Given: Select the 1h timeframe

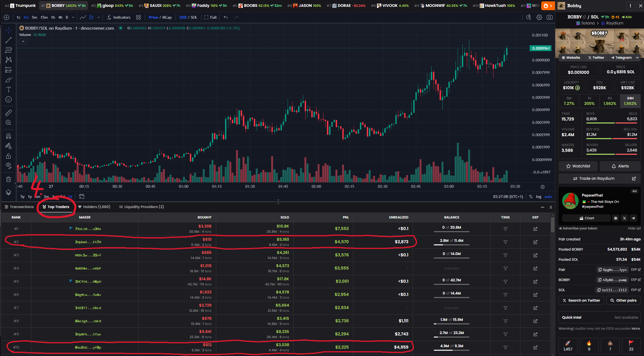Looking at the screenshot, I should pos(53,17).
